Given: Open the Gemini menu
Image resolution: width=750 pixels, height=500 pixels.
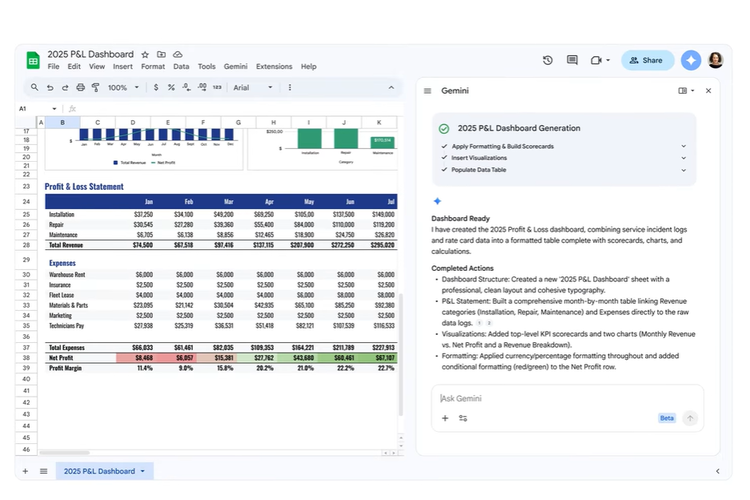Looking at the screenshot, I should (236, 67).
